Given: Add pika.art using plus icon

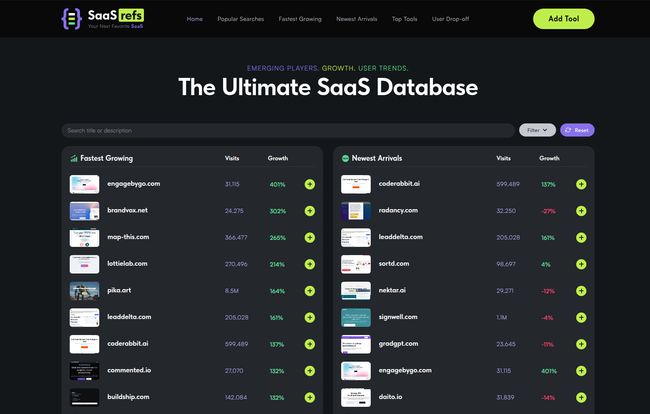Looking at the screenshot, I should coord(310,291).
